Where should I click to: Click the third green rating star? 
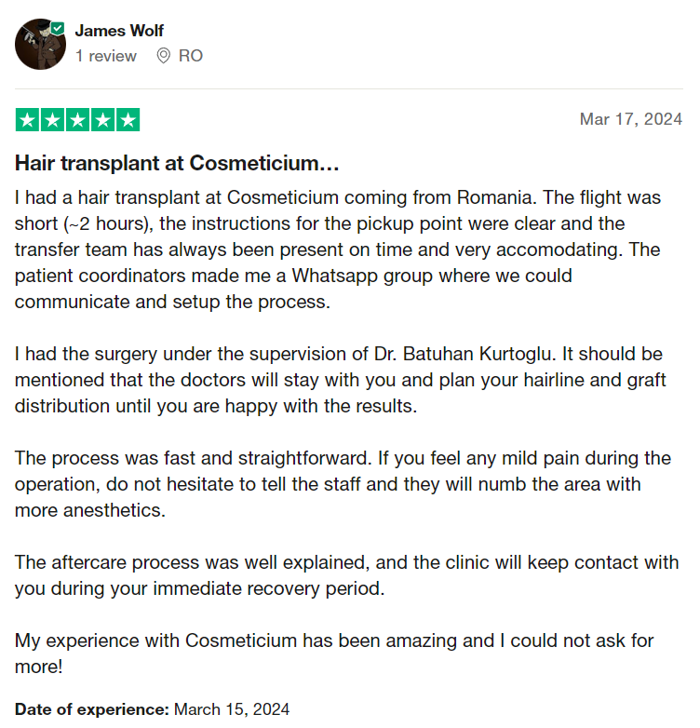pos(77,120)
